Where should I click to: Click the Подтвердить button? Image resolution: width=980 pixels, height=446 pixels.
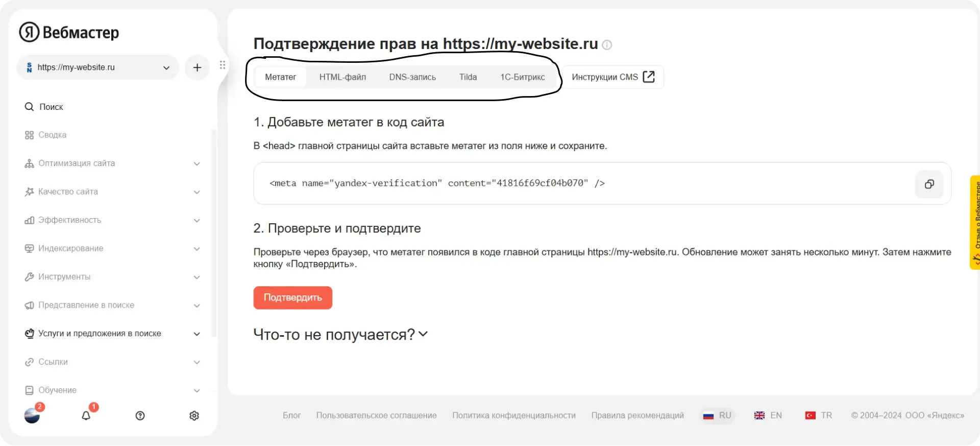293,298
